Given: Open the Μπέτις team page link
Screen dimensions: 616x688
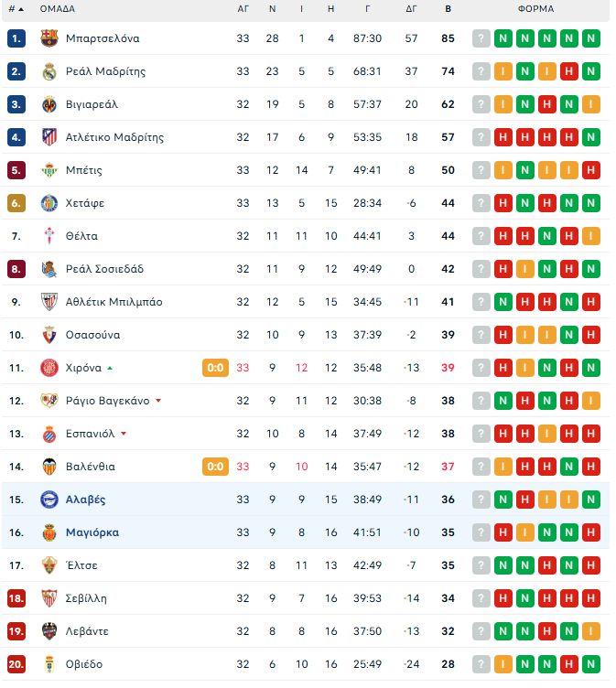Looking at the screenshot, I should 84,170.
